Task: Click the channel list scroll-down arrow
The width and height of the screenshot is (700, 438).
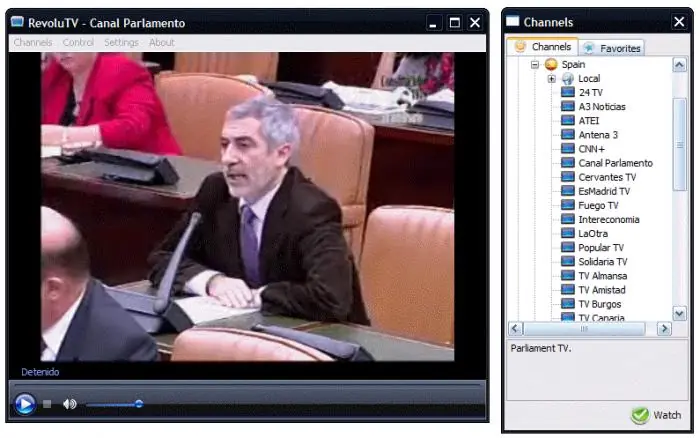Action: (679, 313)
